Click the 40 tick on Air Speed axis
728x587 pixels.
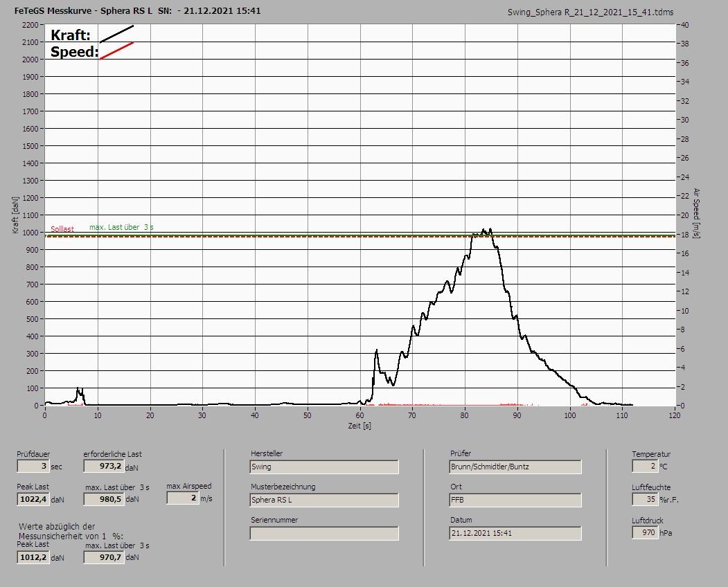pyautogui.click(x=685, y=25)
